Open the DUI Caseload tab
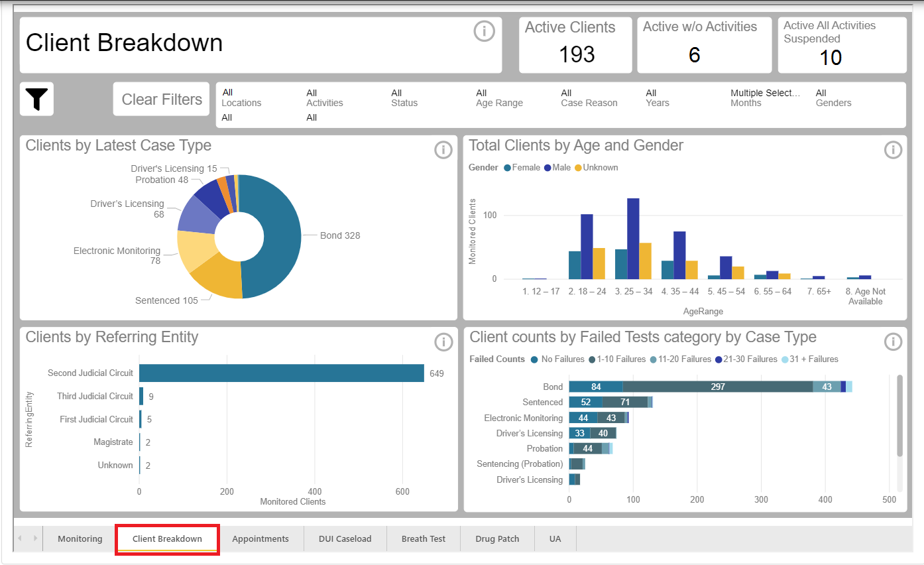This screenshot has width=924, height=565. tap(345, 538)
